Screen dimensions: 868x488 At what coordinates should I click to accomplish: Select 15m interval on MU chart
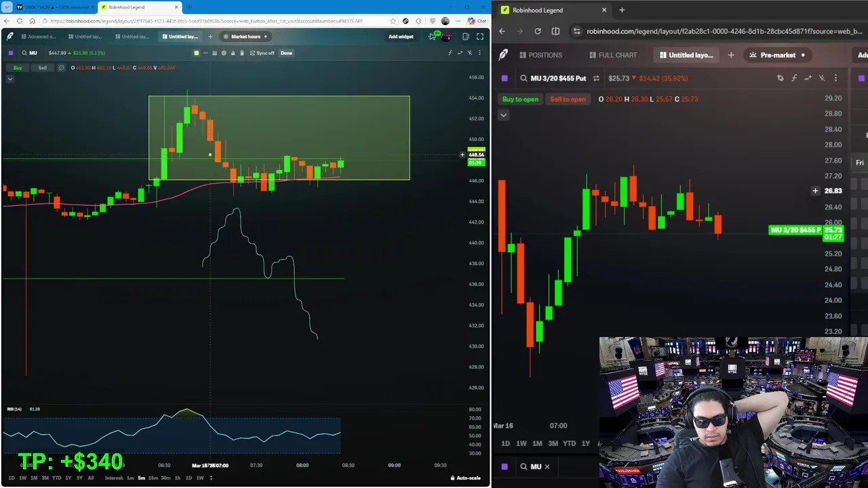[153, 478]
